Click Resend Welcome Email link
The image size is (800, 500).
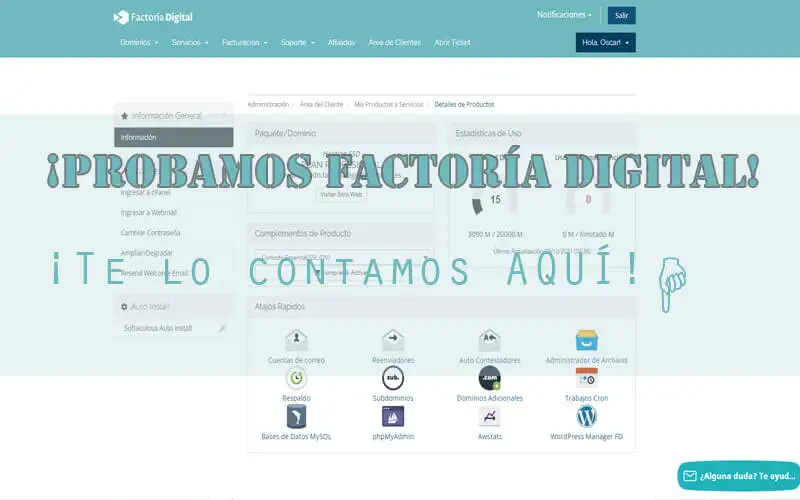coord(155,273)
